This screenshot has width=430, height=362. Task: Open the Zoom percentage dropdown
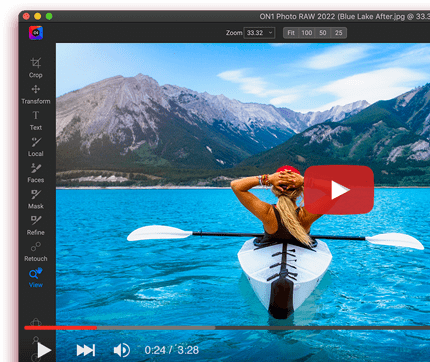pyautogui.click(x=271, y=33)
